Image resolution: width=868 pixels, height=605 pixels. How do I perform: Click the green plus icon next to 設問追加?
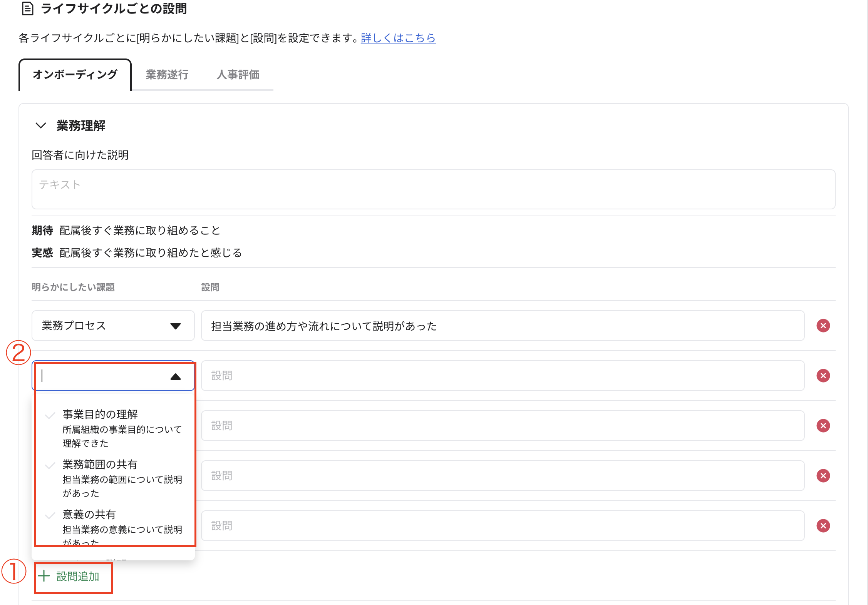point(44,576)
